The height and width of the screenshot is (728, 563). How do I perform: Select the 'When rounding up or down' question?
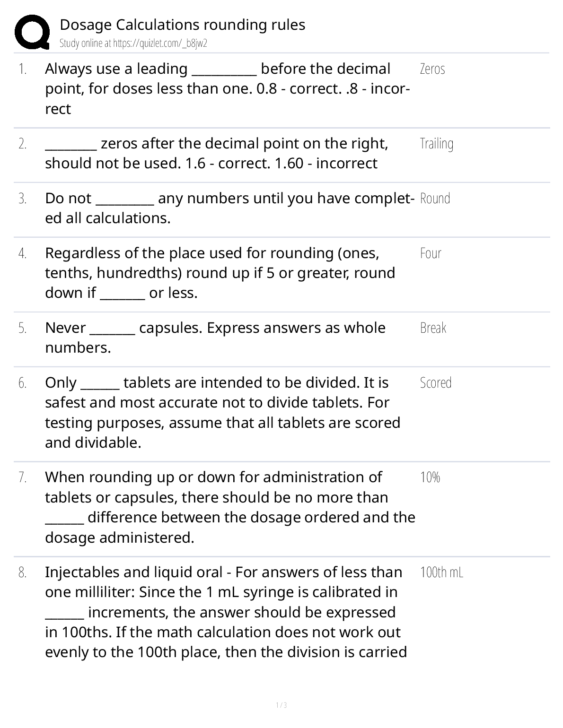pos(230,507)
